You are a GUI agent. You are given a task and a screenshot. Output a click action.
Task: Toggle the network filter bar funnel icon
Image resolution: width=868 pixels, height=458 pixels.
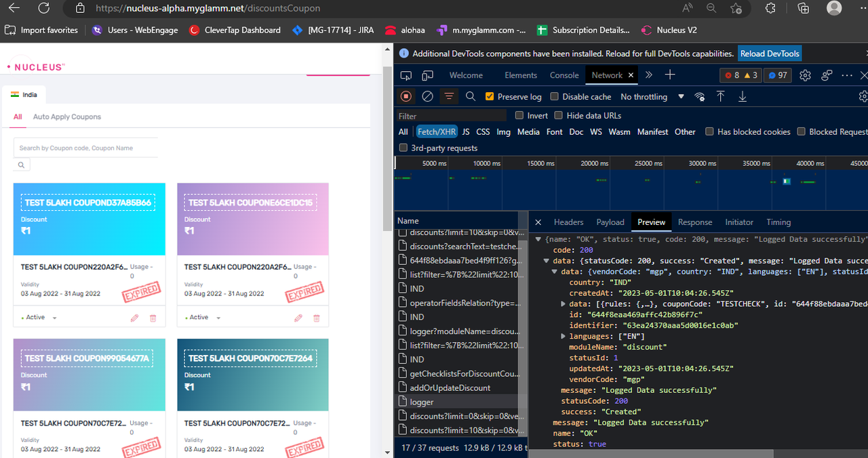point(449,97)
